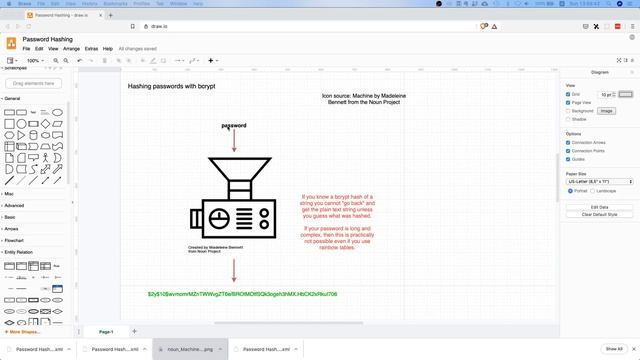Screen dimensions: 640x360
Task: Open the connection arrow style dropdown
Action: click(x=179, y=60)
